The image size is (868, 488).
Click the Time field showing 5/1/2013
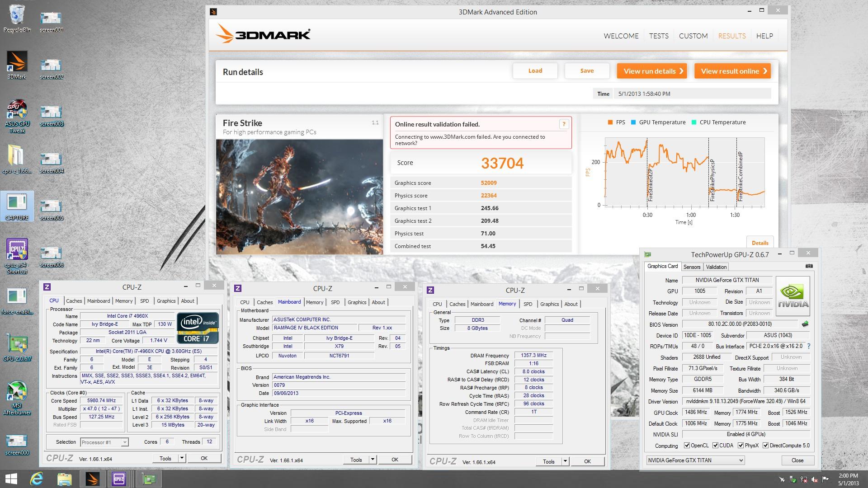click(693, 94)
